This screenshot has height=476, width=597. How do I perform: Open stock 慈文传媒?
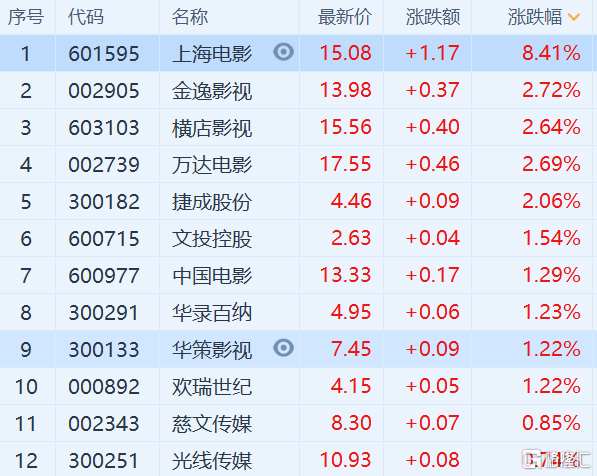coord(212,424)
